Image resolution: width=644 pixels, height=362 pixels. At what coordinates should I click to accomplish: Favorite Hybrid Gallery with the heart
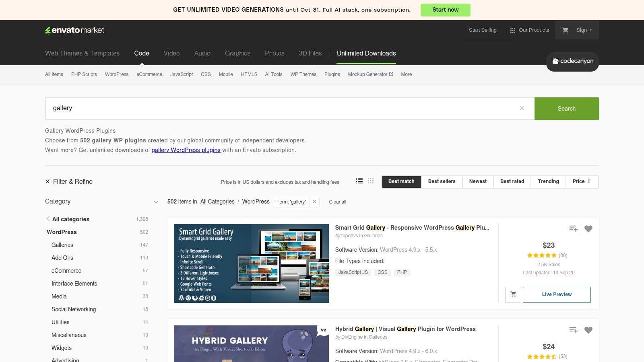tap(588, 330)
